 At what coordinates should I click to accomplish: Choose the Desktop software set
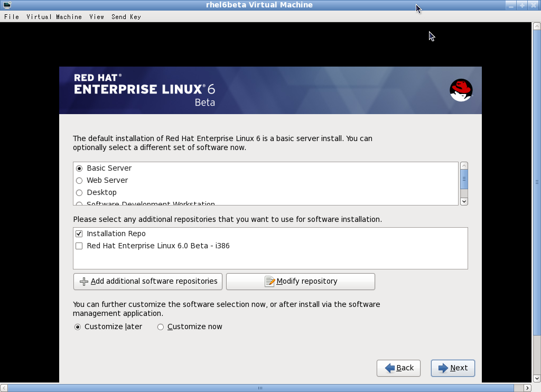79,192
